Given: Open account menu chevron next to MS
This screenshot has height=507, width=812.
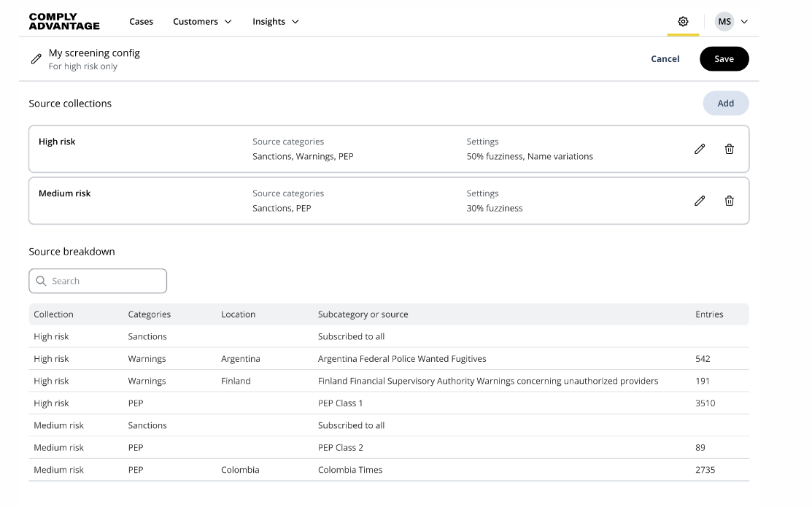Looking at the screenshot, I should pyautogui.click(x=744, y=22).
